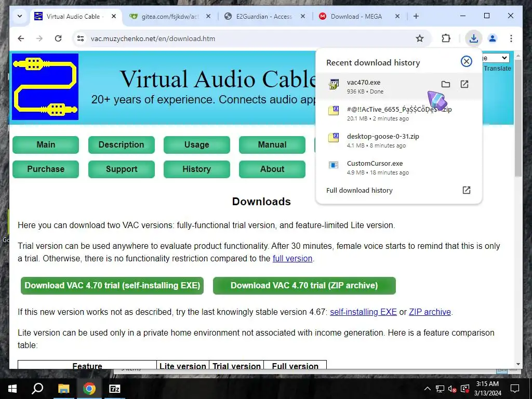Go to the Usage page
532x399 pixels.
pos(197,144)
